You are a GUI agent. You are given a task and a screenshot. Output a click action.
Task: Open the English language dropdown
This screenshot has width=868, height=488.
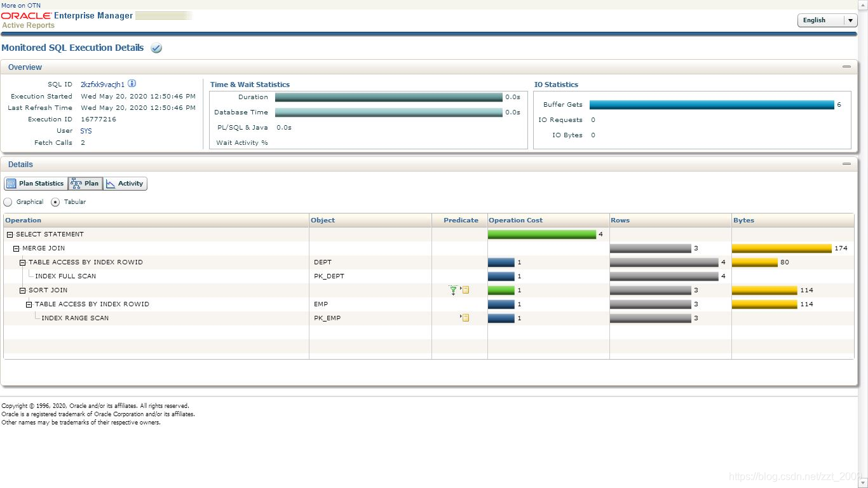850,20
